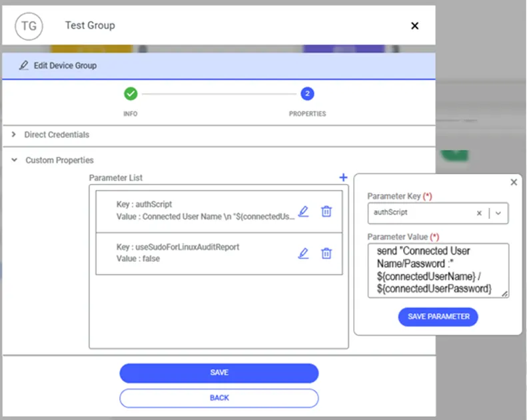Viewport: 527px width, 420px height.
Task: Close the Test Group dialog
Action: (x=415, y=26)
